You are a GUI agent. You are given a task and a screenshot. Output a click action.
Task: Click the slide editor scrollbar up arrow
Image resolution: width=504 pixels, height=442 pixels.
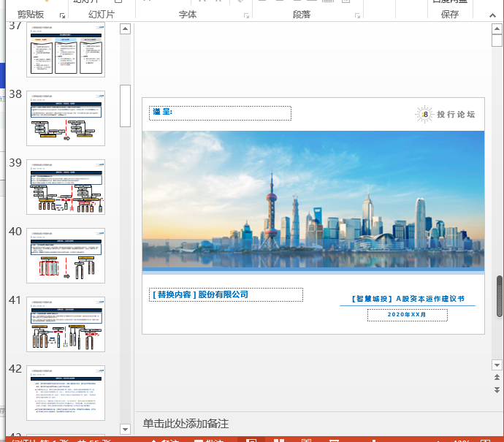tap(497, 29)
